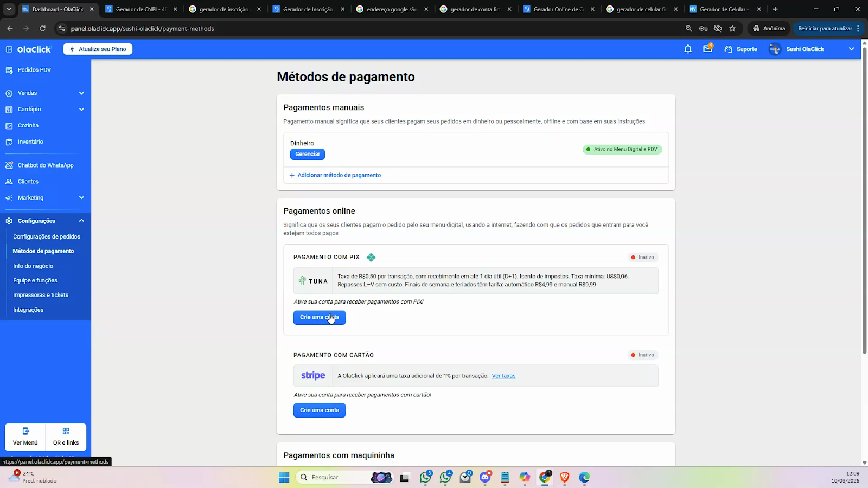Click the Chatbot do WhatsApp sidebar icon
868x488 pixels.
(x=9, y=165)
